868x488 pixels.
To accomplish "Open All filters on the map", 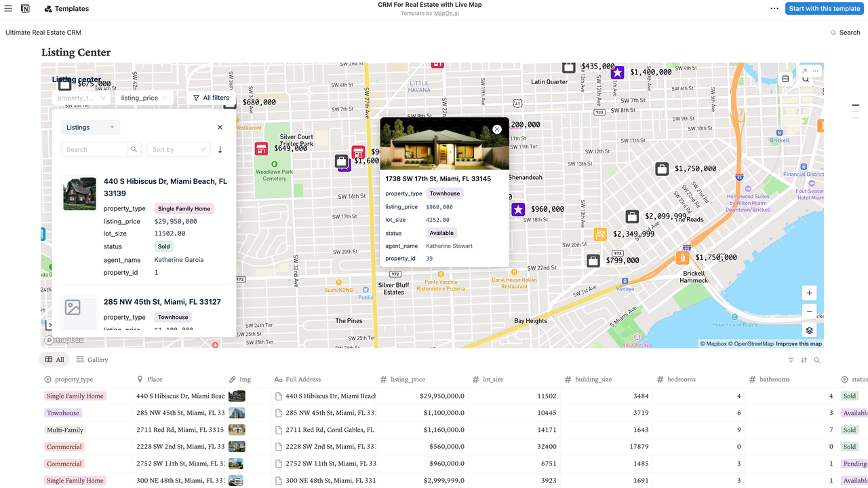I will coord(211,98).
